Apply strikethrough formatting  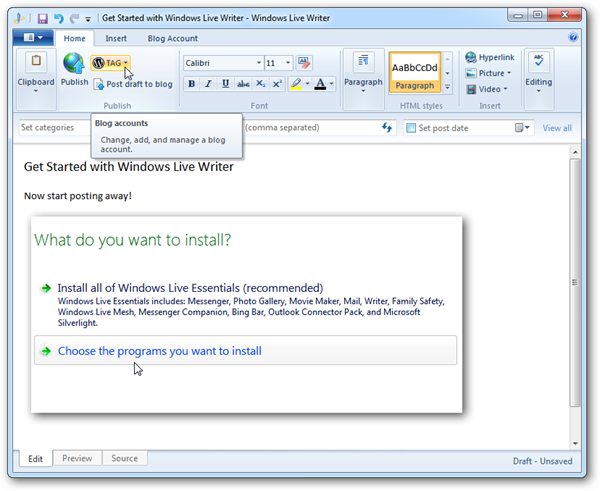tap(243, 84)
